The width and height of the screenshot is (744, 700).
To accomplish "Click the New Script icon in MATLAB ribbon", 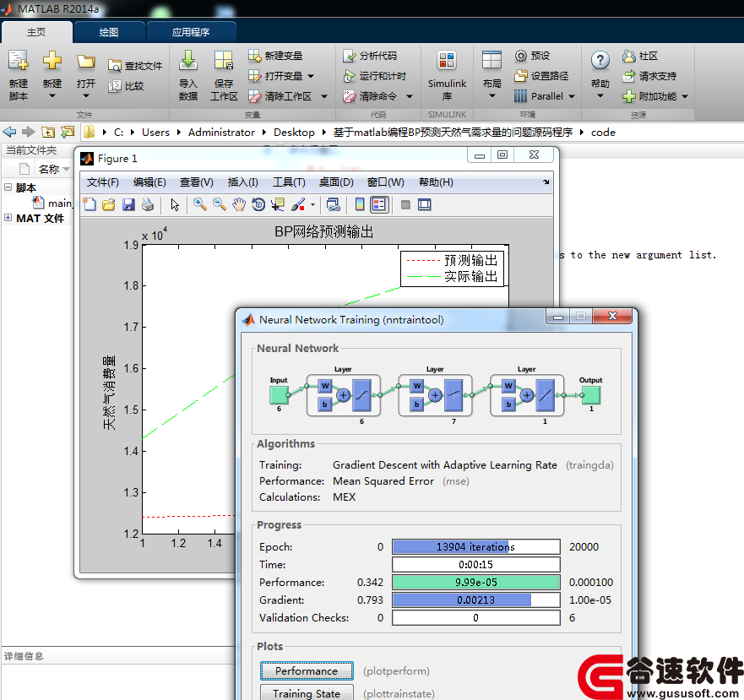I will click(19, 62).
